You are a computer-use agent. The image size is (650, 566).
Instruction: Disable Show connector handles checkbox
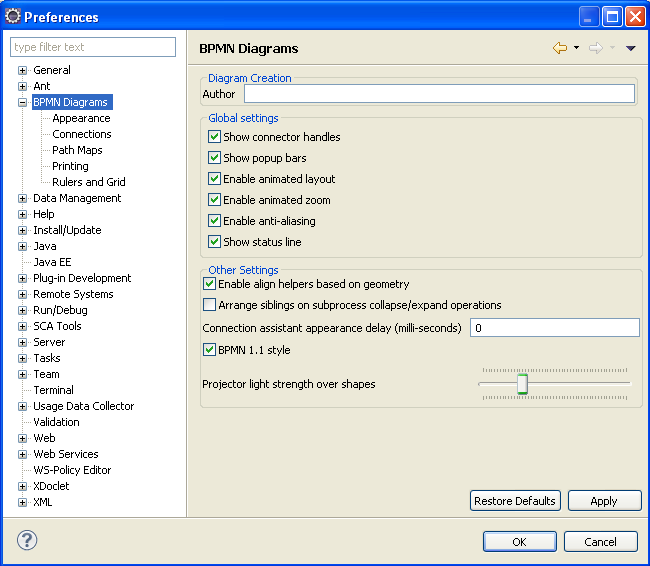pos(214,137)
